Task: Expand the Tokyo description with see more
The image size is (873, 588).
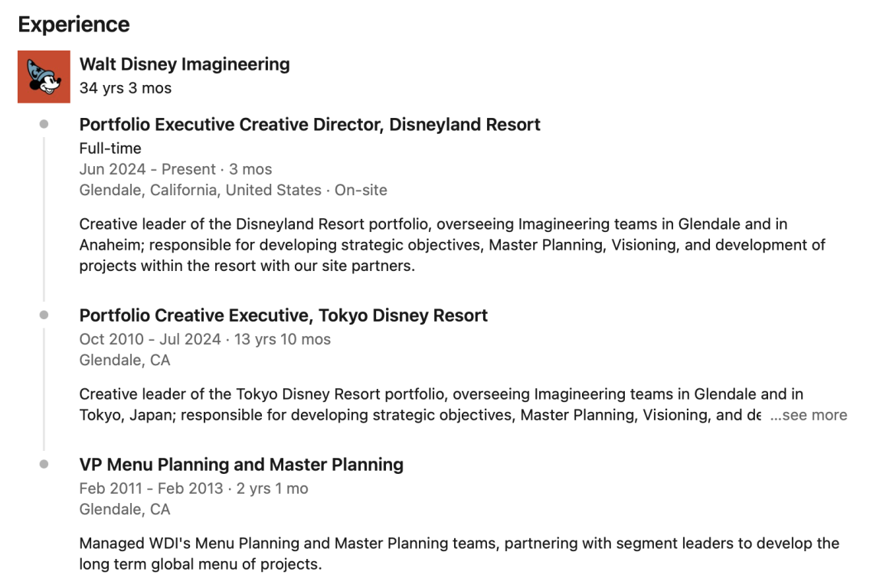Action: 809,415
